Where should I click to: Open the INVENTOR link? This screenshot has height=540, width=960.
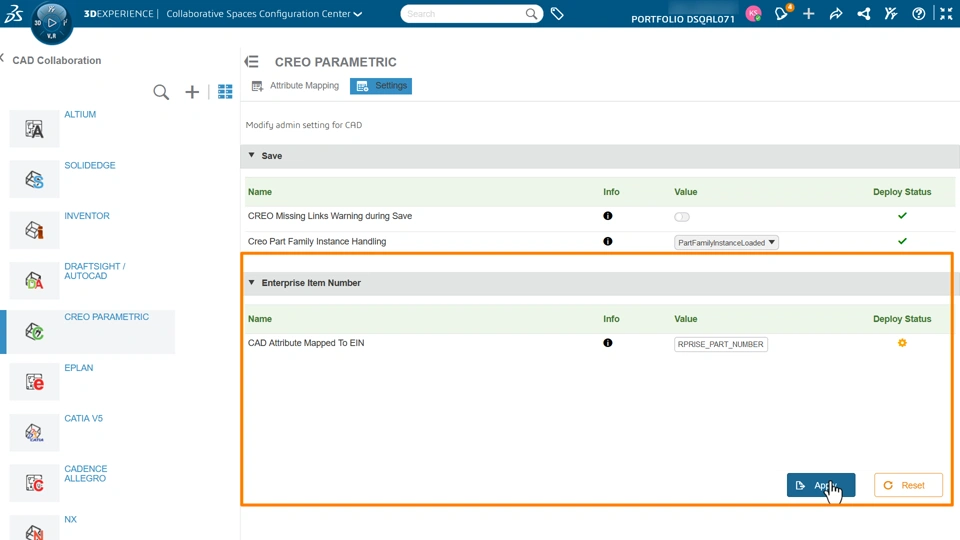(87, 216)
